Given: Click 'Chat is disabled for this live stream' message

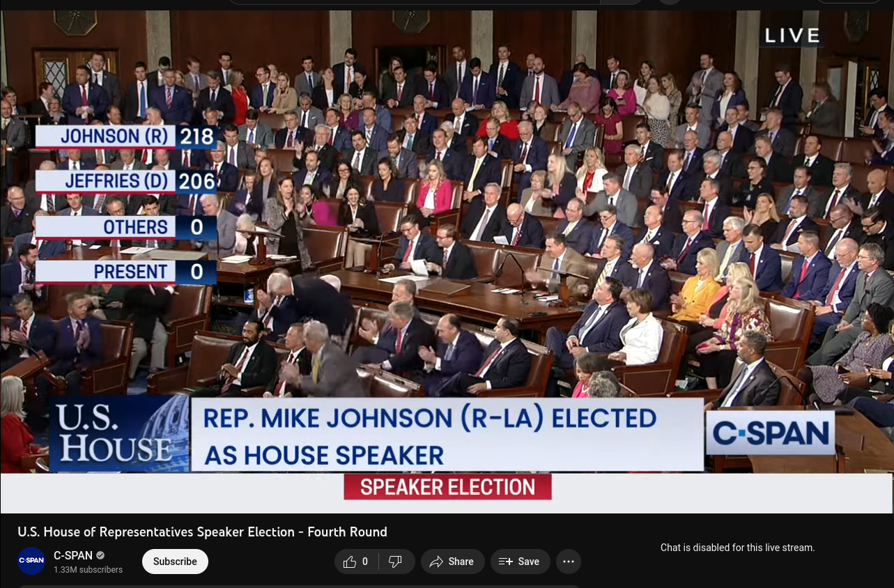Looking at the screenshot, I should click(x=737, y=548).
